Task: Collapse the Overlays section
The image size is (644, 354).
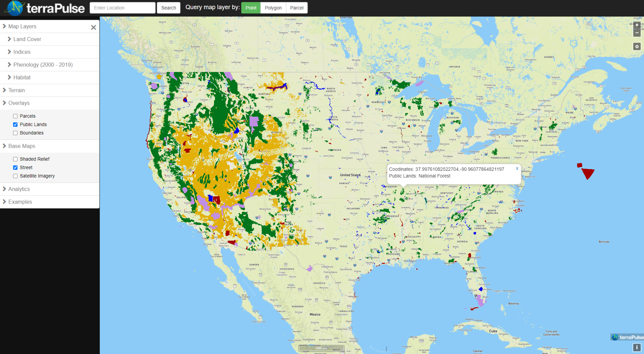Action: click(x=50, y=103)
